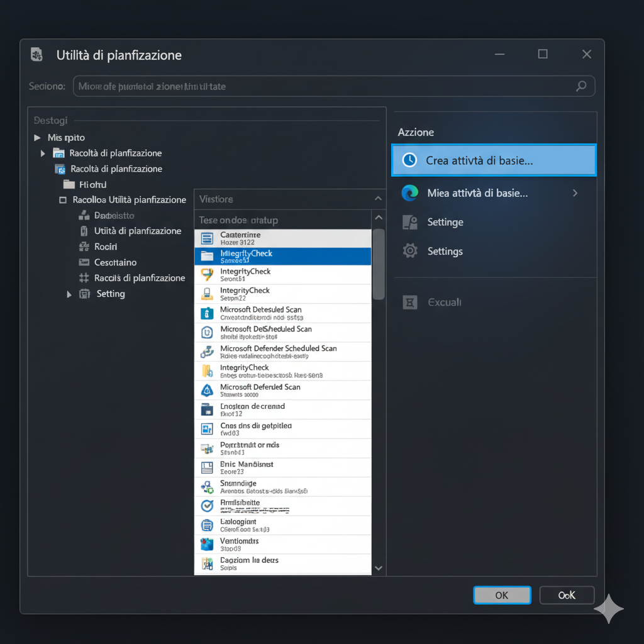This screenshot has height=644, width=644.
Task: Click the checkmark circle icon in the Rmmilsibeitte row
Action: coord(207,506)
